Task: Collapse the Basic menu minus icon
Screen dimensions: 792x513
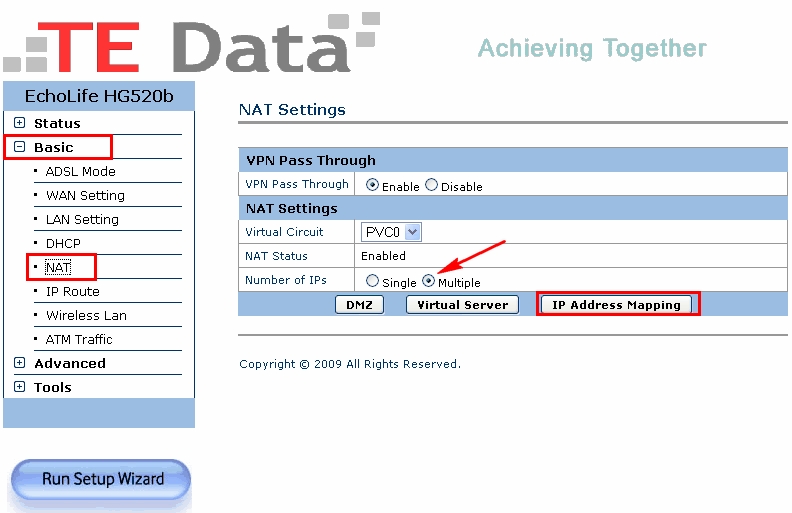Action: tap(19, 147)
